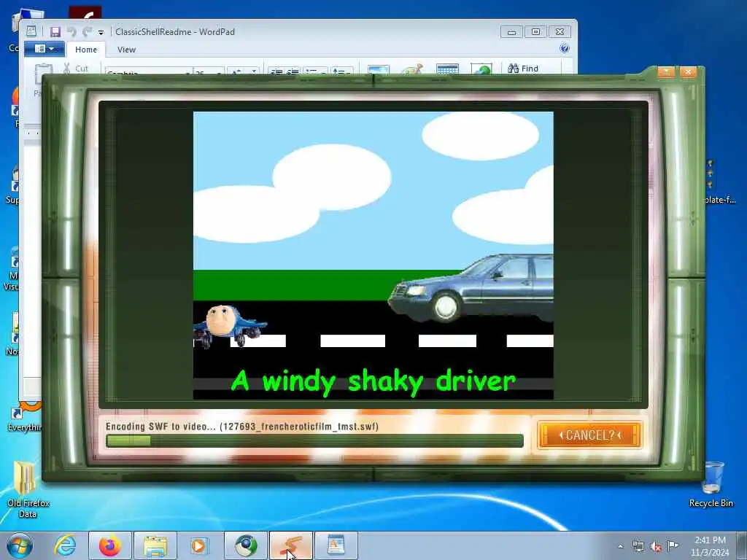Switch to WordPad via taskbar button
The height and width of the screenshot is (560, 747).
(336, 545)
